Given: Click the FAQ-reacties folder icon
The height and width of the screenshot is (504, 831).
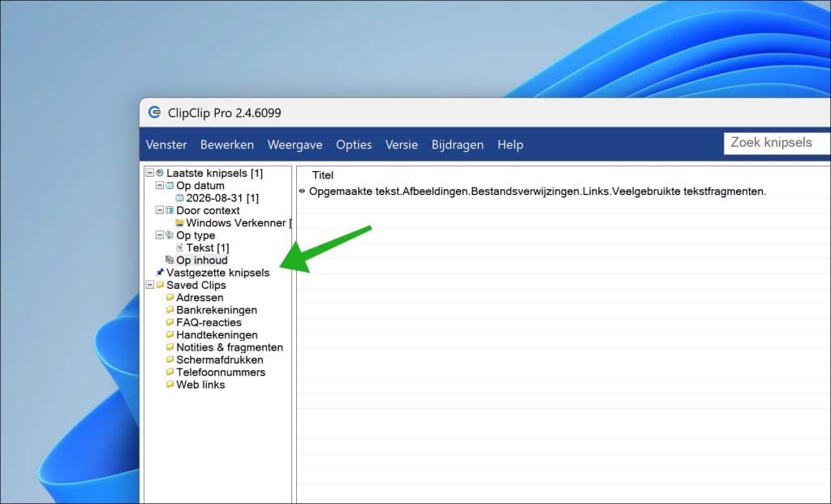Looking at the screenshot, I should tap(170, 321).
